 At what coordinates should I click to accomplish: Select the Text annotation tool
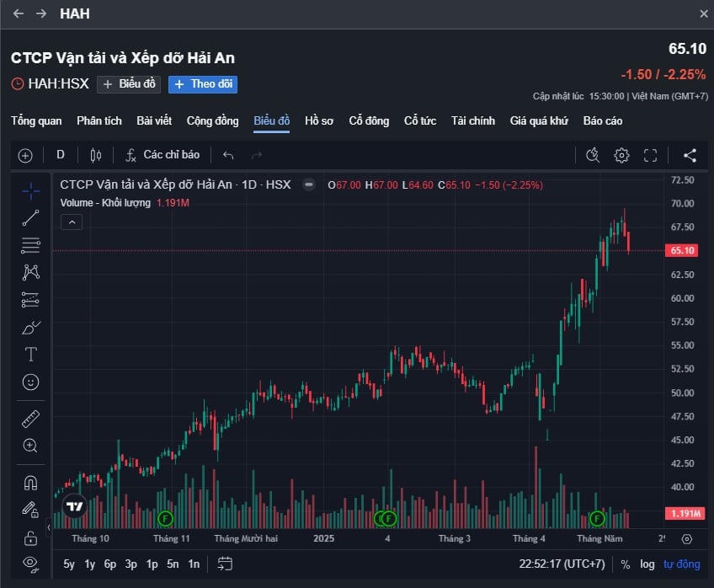pos(30,354)
